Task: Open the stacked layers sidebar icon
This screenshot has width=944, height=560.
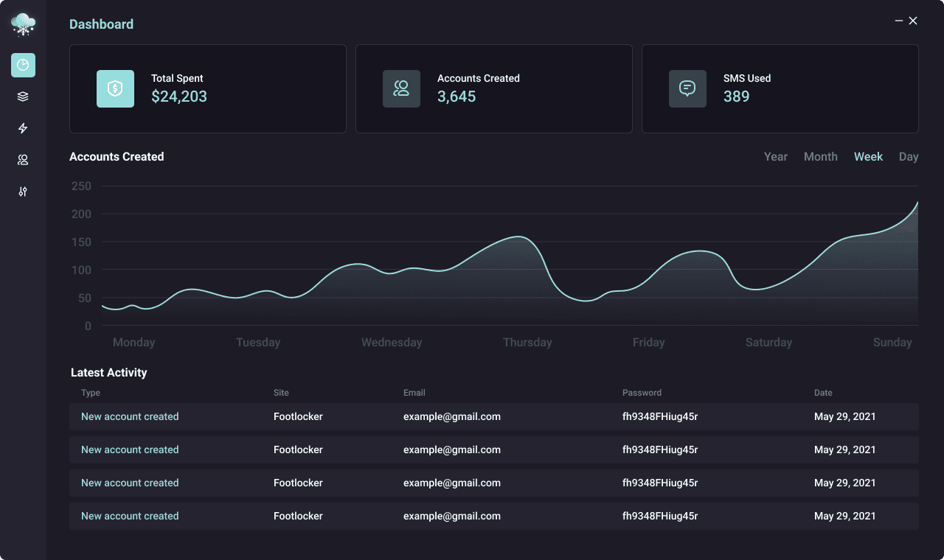Action: pos(23,97)
